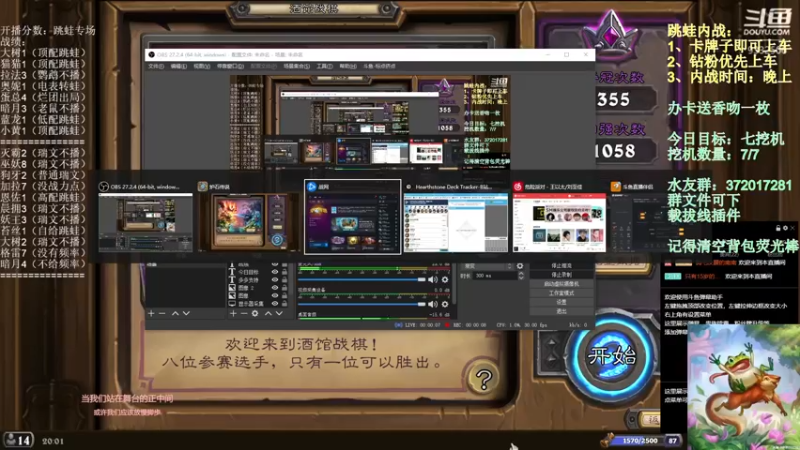The width and height of the screenshot is (800, 450).
Task: Open settings gear of second audio mixer channel
Action: tap(445, 304)
